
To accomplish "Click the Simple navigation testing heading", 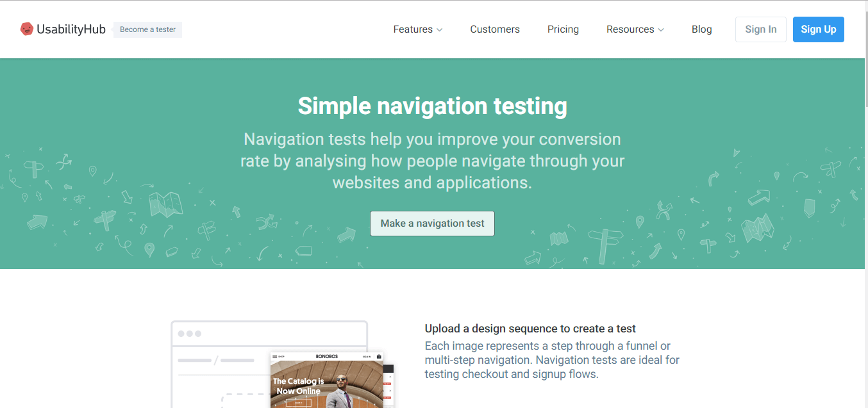I will coord(432,106).
